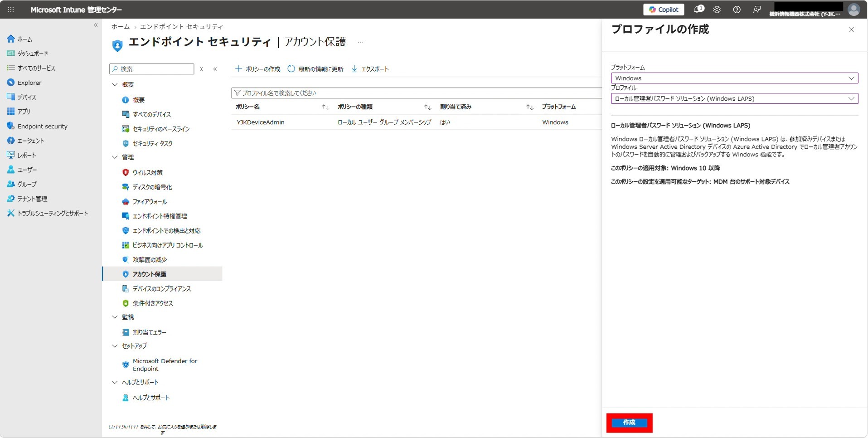Click ポリシーの作成 toolbar button
This screenshot has height=438, width=868.
257,69
